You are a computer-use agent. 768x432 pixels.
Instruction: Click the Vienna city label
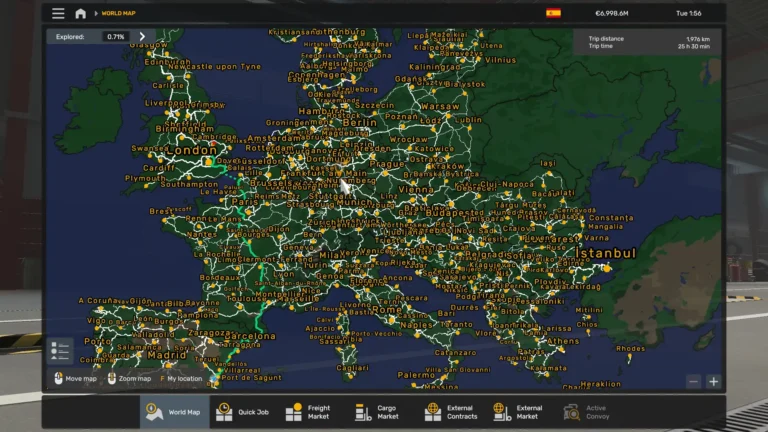point(416,190)
